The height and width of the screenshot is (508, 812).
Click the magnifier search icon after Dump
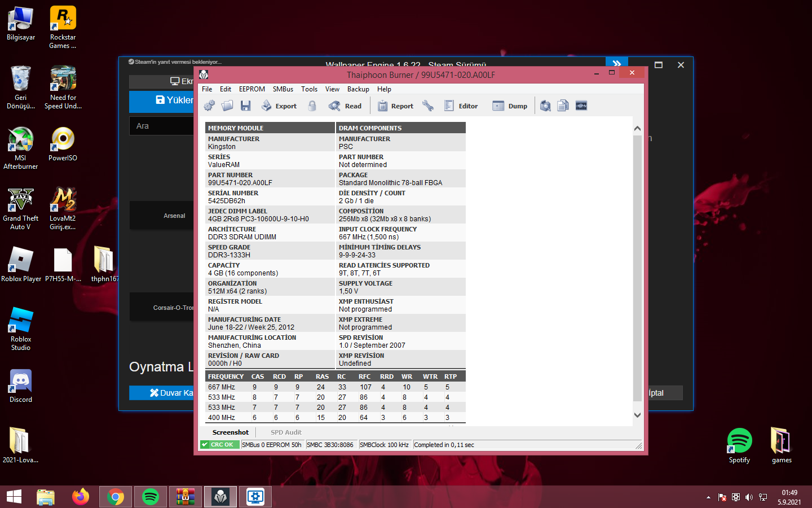pos(545,106)
